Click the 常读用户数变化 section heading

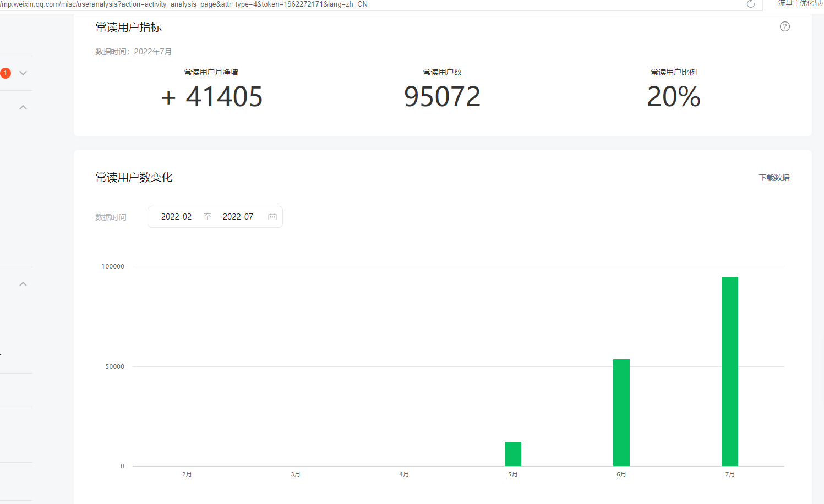tap(134, 177)
